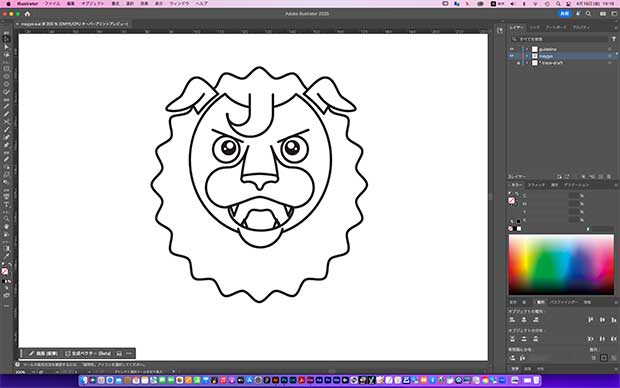The image size is (620, 388).
Task: Hide the guideline layer with its eye icon
Action: point(512,49)
